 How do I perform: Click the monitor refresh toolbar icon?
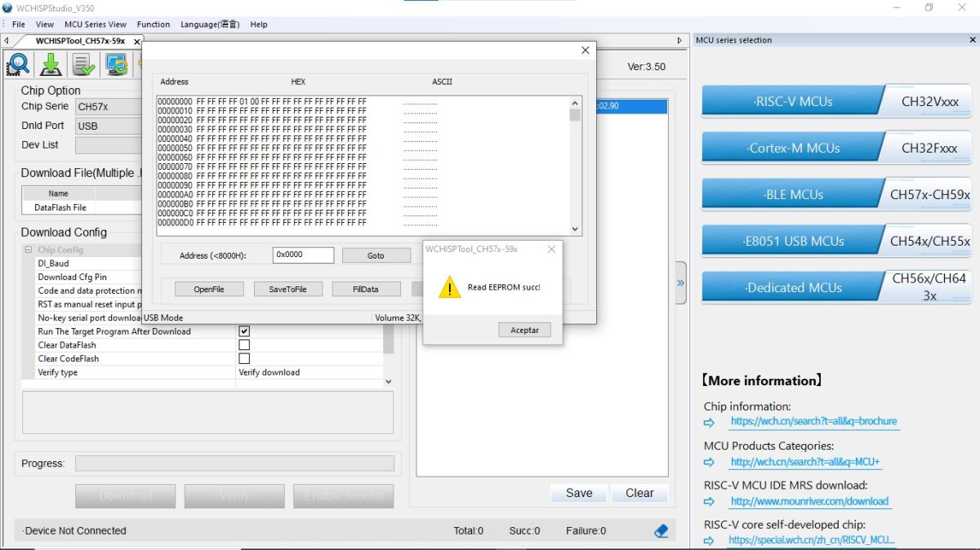click(116, 64)
